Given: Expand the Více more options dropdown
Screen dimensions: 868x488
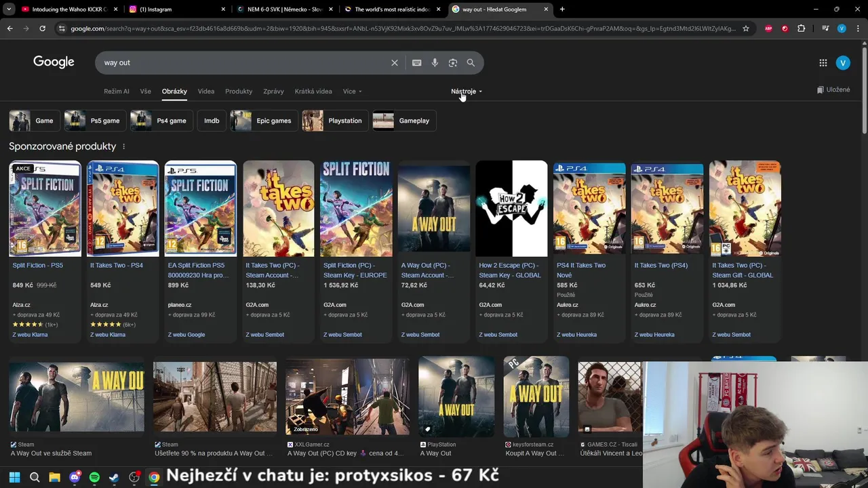Looking at the screenshot, I should [x=353, y=91].
